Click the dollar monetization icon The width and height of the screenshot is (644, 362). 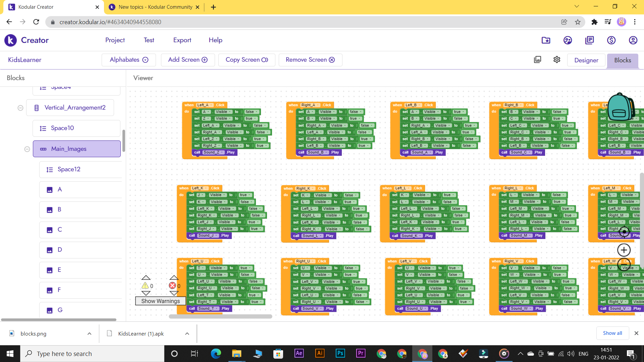[611, 40]
